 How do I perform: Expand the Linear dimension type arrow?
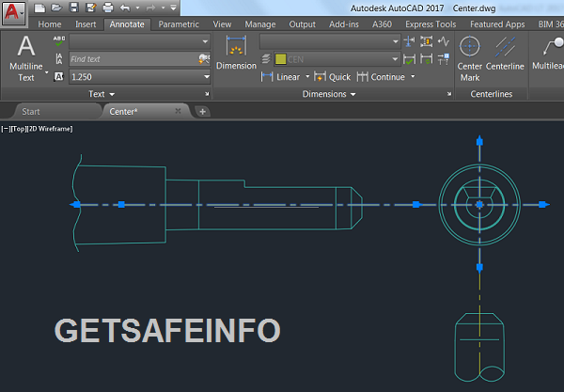(x=307, y=76)
